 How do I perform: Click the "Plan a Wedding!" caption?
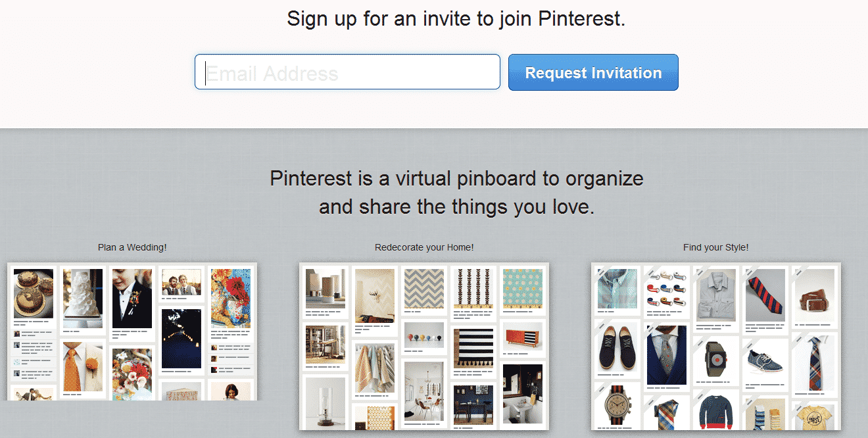click(x=132, y=248)
